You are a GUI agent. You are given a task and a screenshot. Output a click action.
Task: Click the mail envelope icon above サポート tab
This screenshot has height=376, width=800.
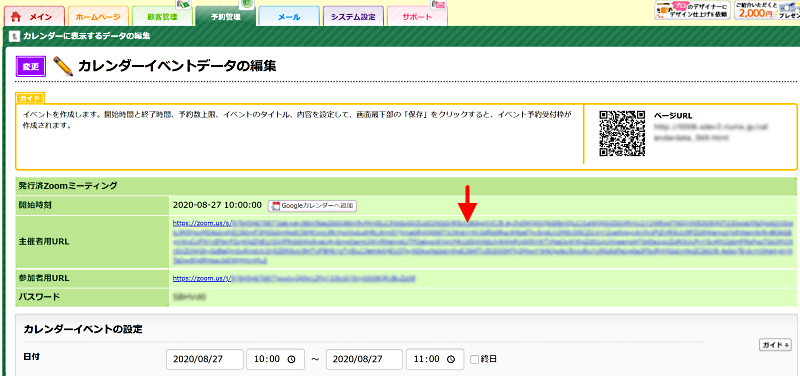click(438, 5)
